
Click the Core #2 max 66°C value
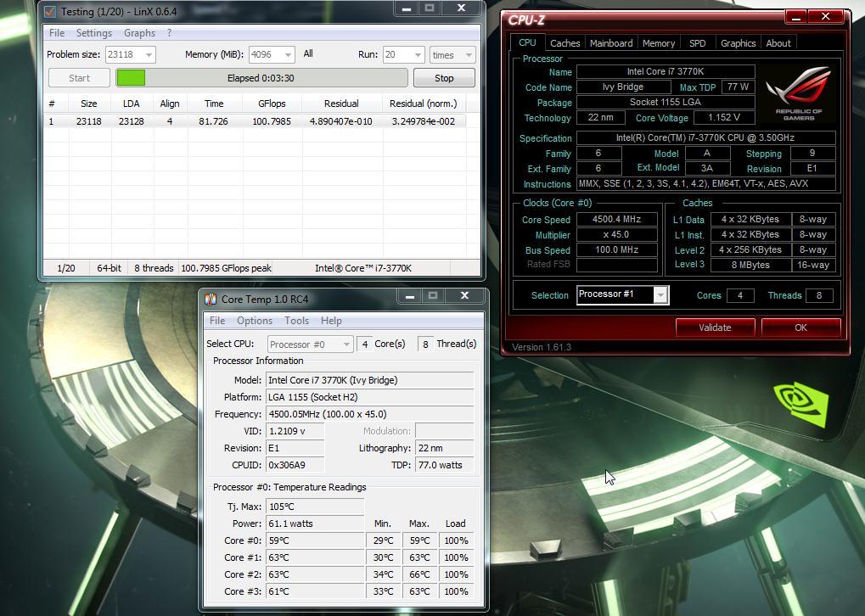tap(419, 574)
